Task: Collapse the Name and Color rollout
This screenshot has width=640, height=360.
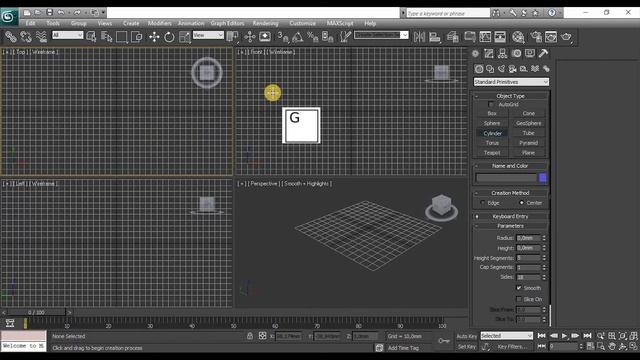Action: tap(510, 166)
